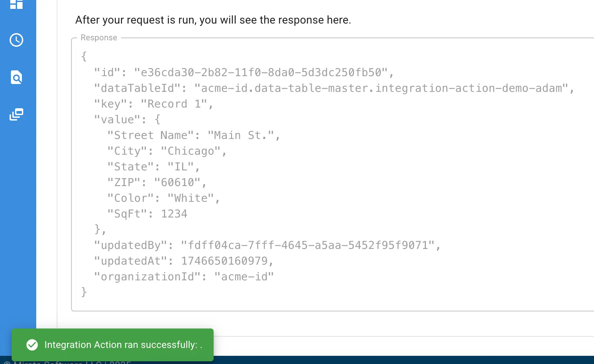Click the "dataTableId" line in the response
This screenshot has width=594, height=364.
point(334,88)
